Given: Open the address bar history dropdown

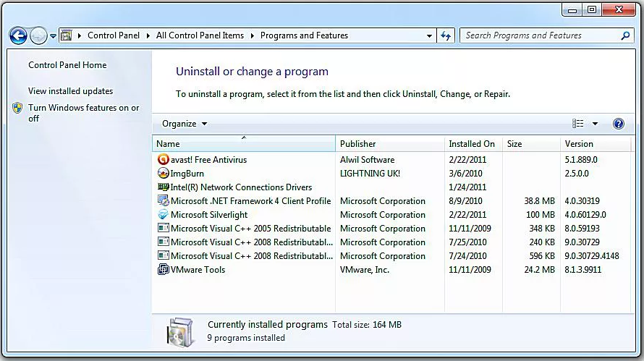Looking at the screenshot, I should pos(429,36).
